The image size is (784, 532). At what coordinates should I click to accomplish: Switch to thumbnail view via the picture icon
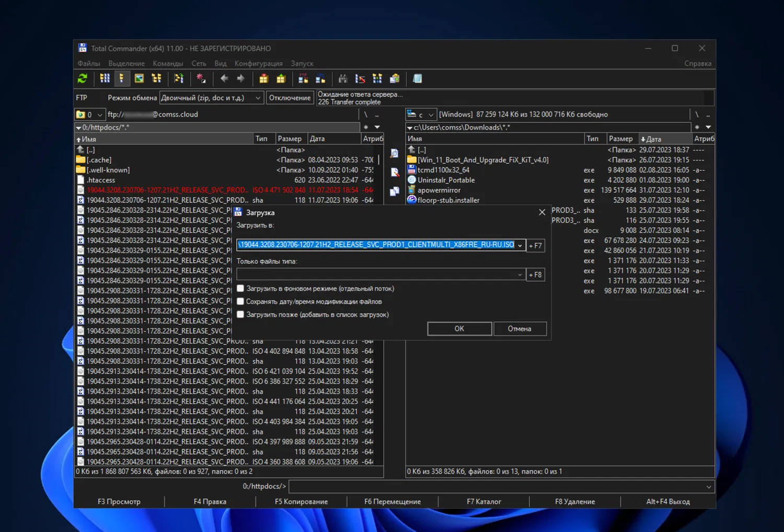pos(139,78)
